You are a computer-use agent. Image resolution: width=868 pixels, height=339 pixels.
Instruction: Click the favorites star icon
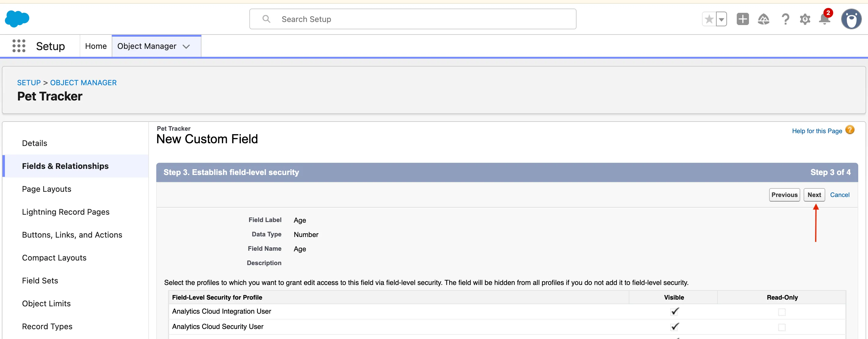pos(709,19)
